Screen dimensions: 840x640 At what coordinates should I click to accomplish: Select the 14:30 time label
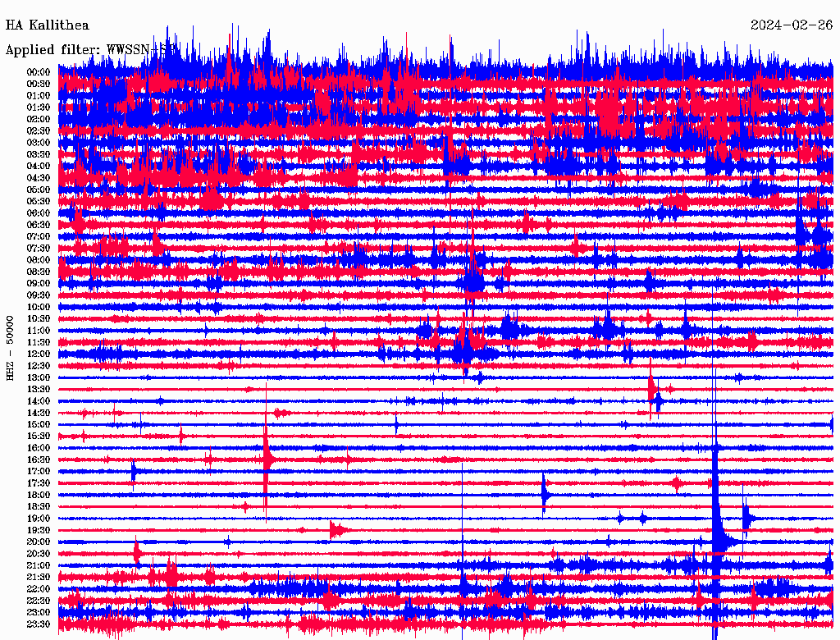click(39, 413)
